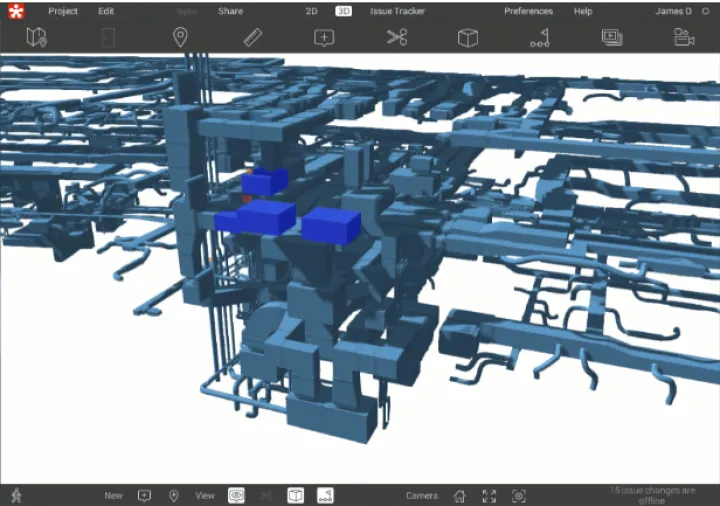Toggle walk mode figure icon
The height and width of the screenshot is (506, 720).
pyautogui.click(x=15, y=495)
